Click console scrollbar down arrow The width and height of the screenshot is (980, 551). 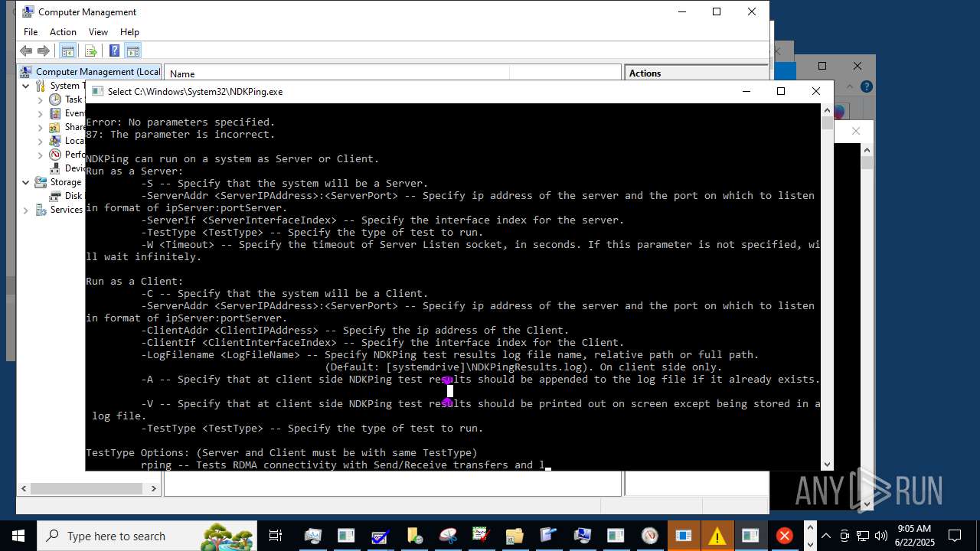point(827,464)
